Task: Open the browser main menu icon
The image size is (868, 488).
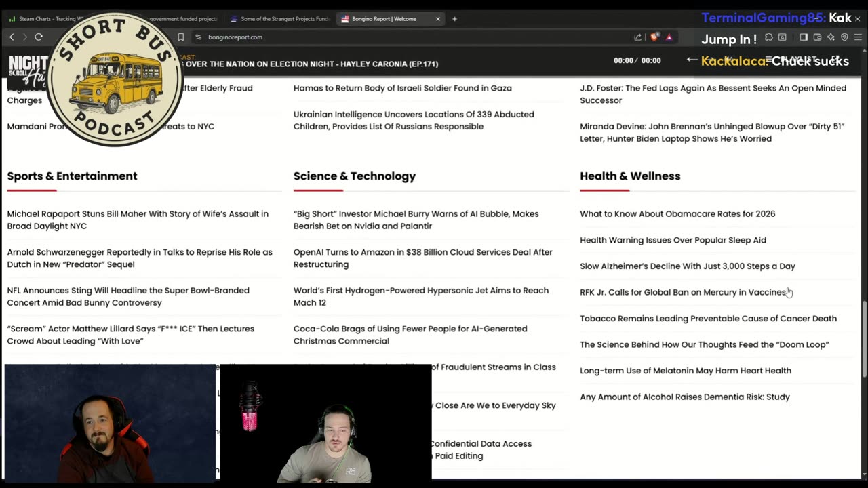Action: 858,37
